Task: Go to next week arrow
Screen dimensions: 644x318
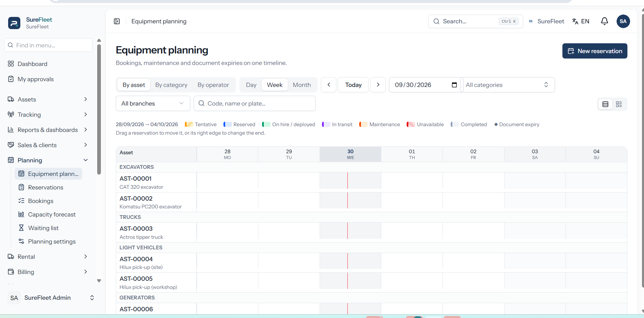Action: tap(378, 85)
